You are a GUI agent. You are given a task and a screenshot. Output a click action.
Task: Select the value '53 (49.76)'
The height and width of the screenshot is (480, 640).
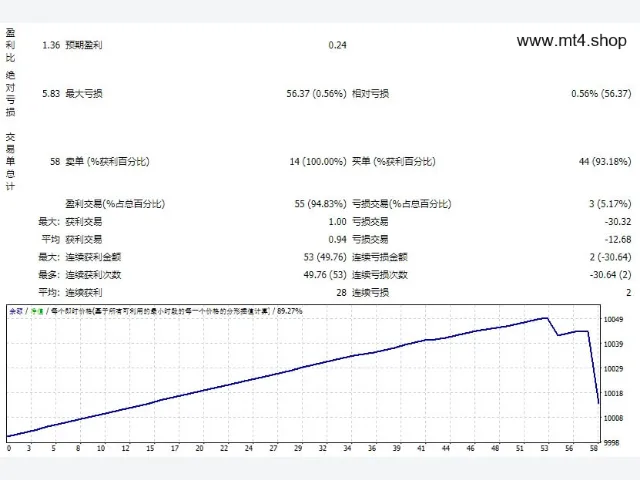coord(324,257)
